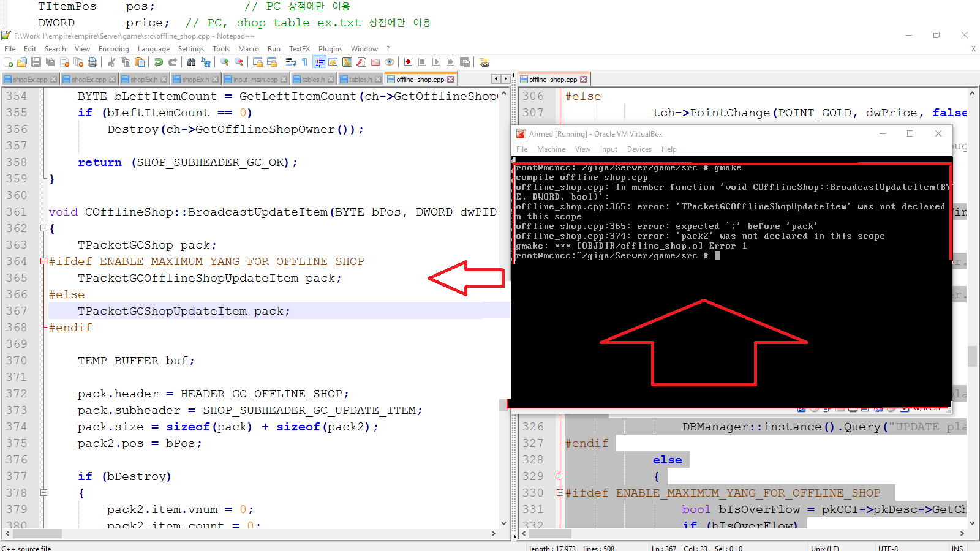Cut selection using scissors icon
Viewport: 980px width, 551px height.
click(111, 62)
